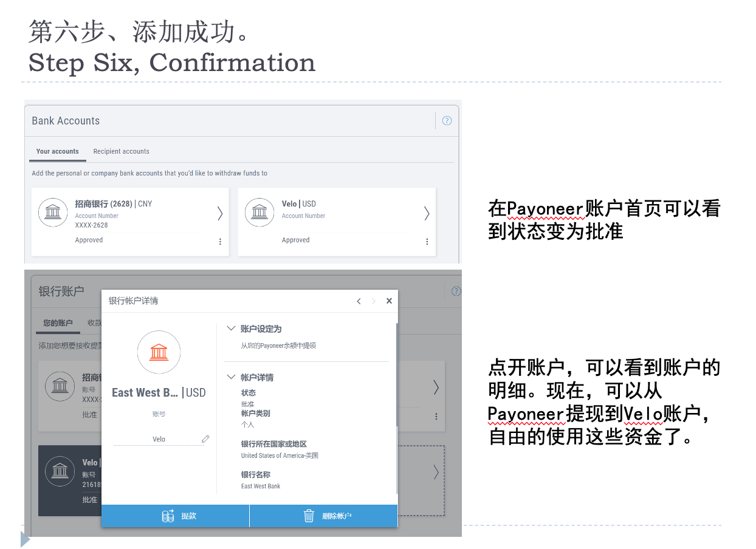Viewport: 756px width, 549px height.
Task: Click the bank icon on Velo USD card
Action: (x=259, y=212)
